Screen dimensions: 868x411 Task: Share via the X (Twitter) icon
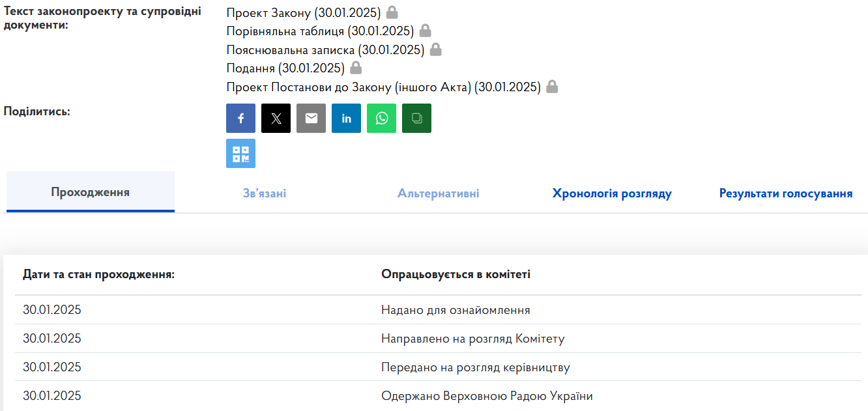pyautogui.click(x=276, y=119)
